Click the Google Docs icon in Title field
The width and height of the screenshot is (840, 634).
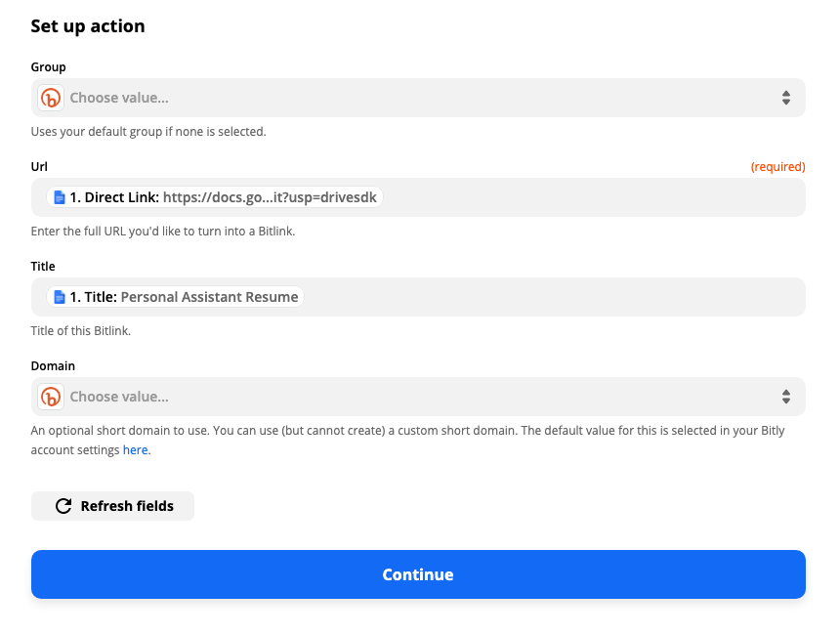pyautogui.click(x=60, y=297)
